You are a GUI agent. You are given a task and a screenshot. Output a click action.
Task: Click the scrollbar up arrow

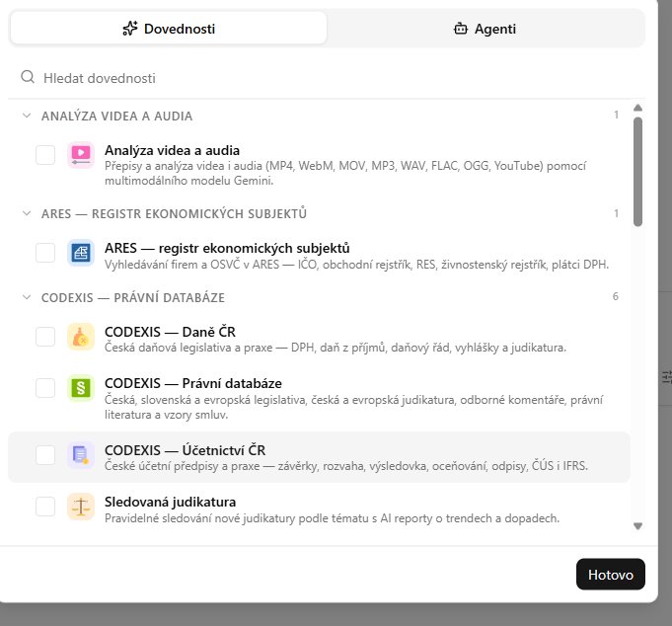(x=637, y=108)
